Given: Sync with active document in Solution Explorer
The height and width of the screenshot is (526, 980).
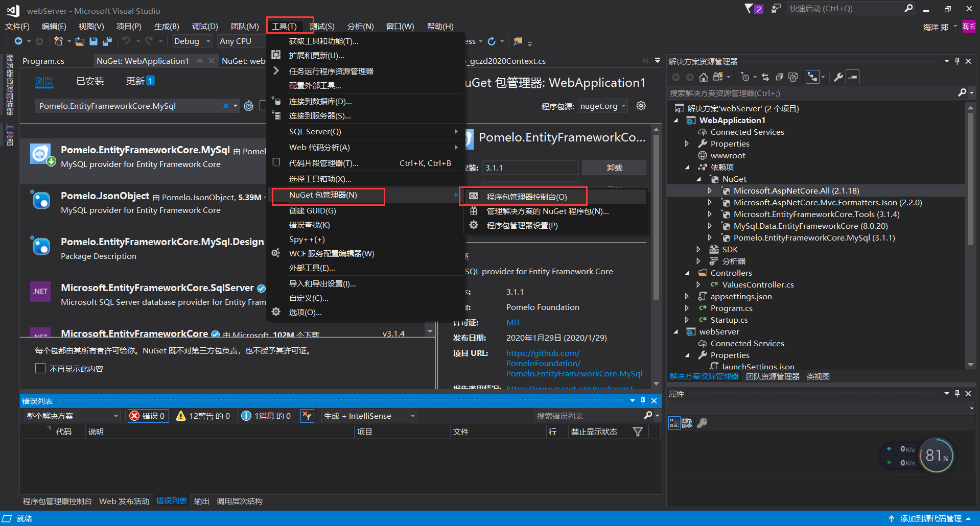Looking at the screenshot, I should coord(765,77).
